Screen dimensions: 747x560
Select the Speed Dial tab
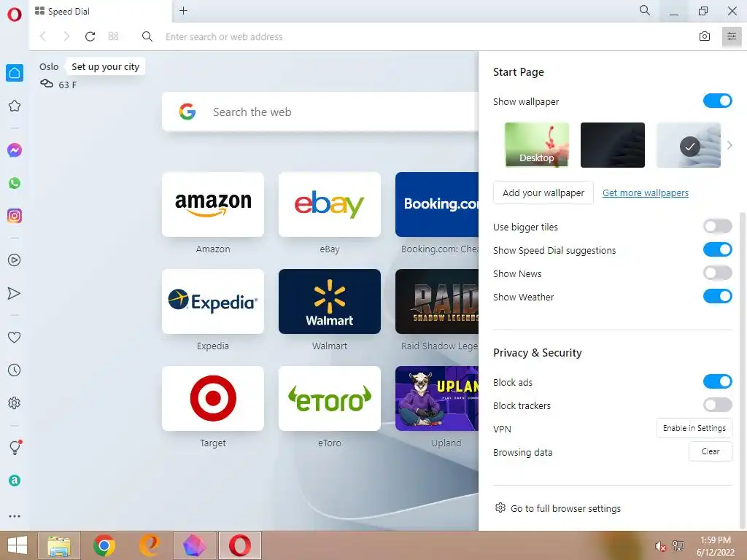[100, 11]
